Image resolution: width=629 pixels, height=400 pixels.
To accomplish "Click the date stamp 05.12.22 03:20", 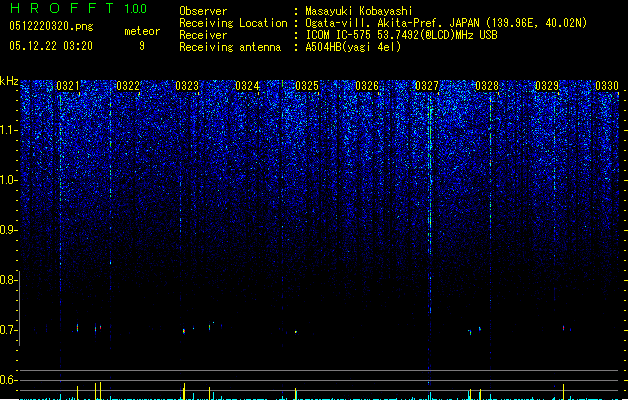I will 51,46.
